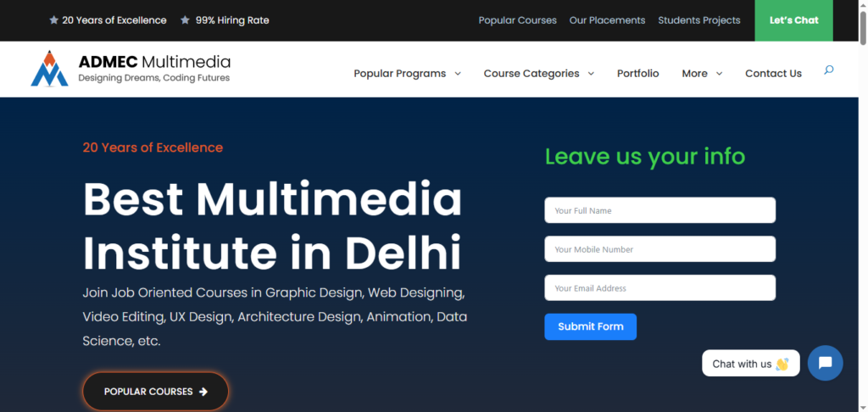Open the round chat bubble icon
Screen dimensions: 868x412
point(825,363)
